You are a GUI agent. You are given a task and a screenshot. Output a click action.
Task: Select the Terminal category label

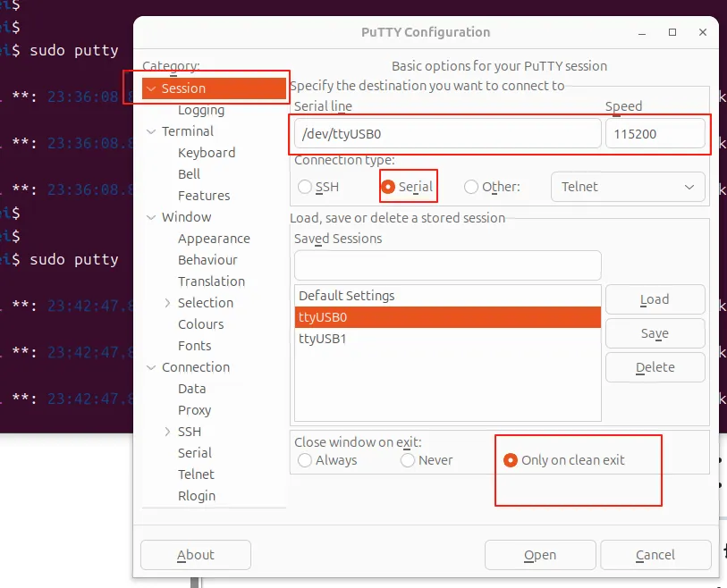(x=188, y=131)
